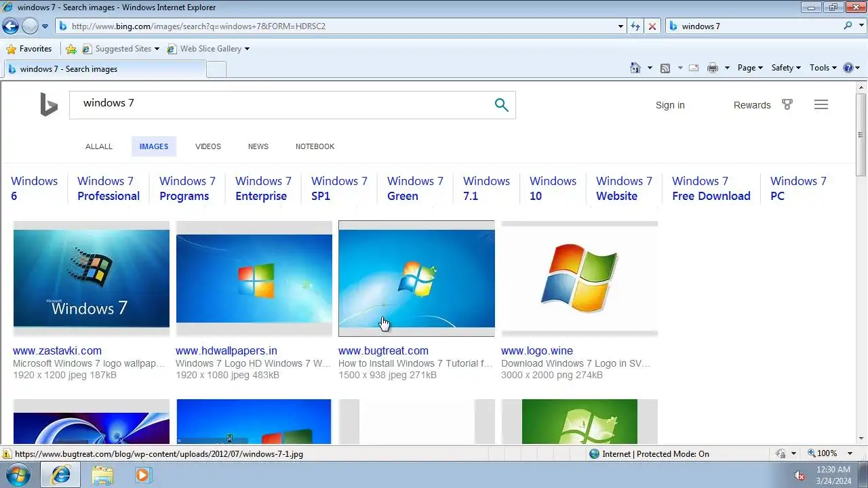Open a new blank tab

tap(216, 69)
